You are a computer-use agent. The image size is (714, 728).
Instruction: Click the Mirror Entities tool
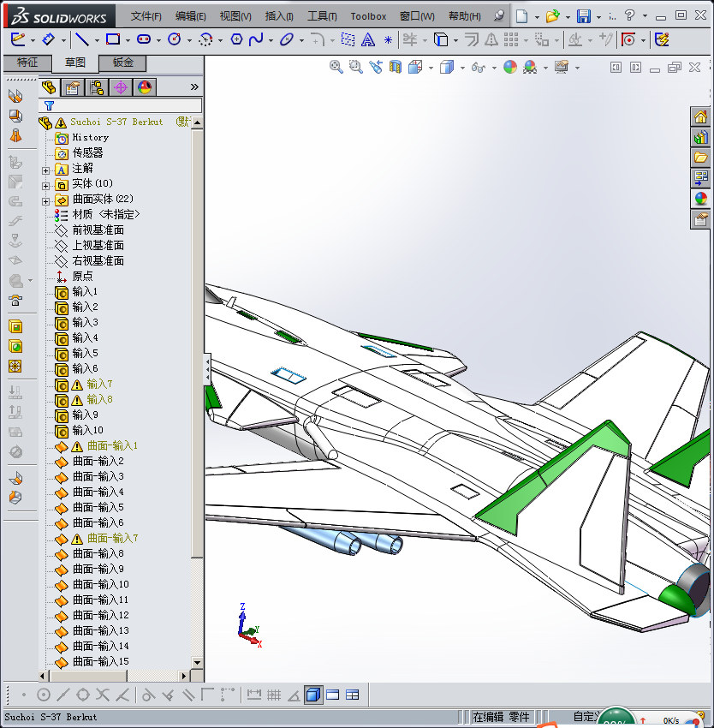(491, 39)
